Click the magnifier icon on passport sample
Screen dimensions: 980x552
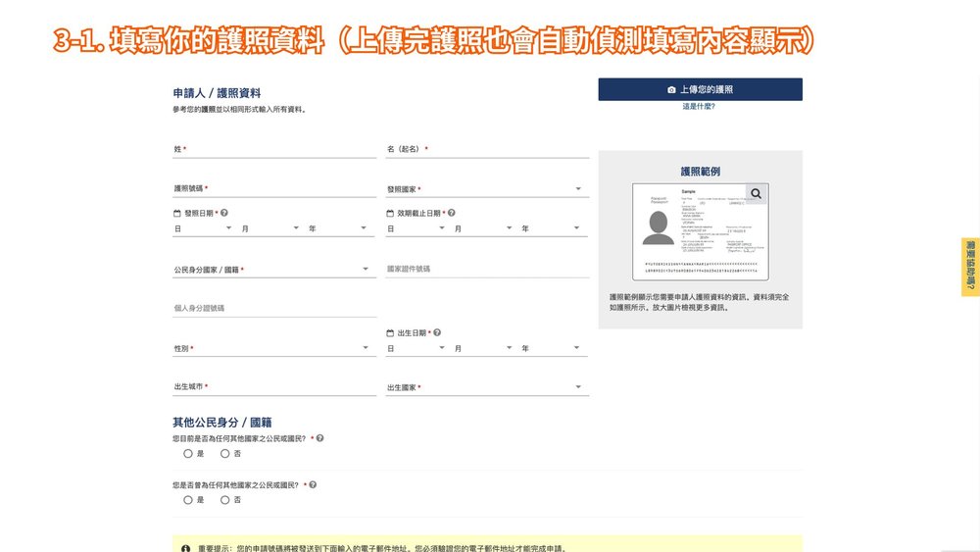tap(757, 194)
